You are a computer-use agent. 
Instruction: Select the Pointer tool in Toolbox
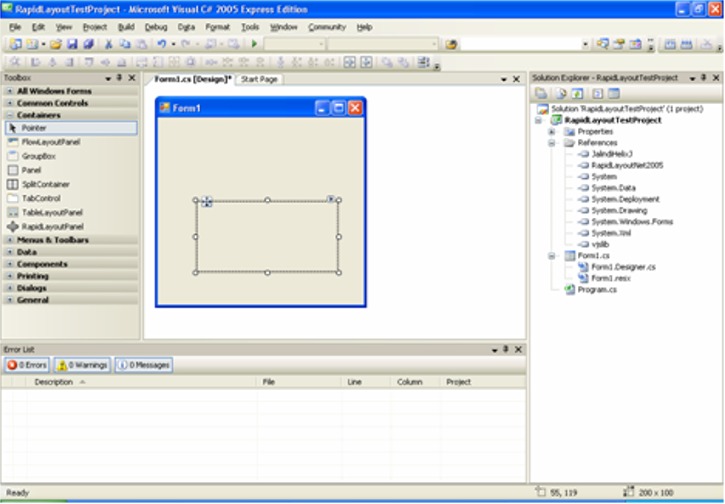(x=71, y=128)
